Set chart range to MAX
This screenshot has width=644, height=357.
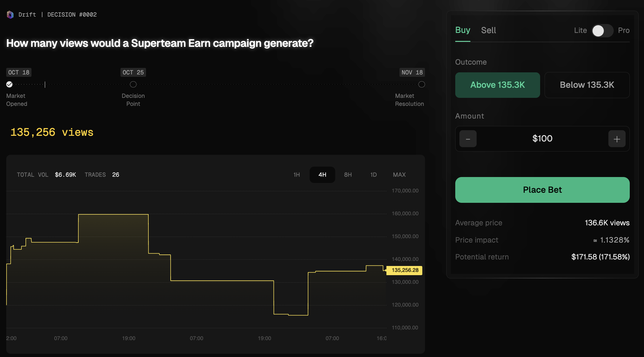[x=399, y=175]
